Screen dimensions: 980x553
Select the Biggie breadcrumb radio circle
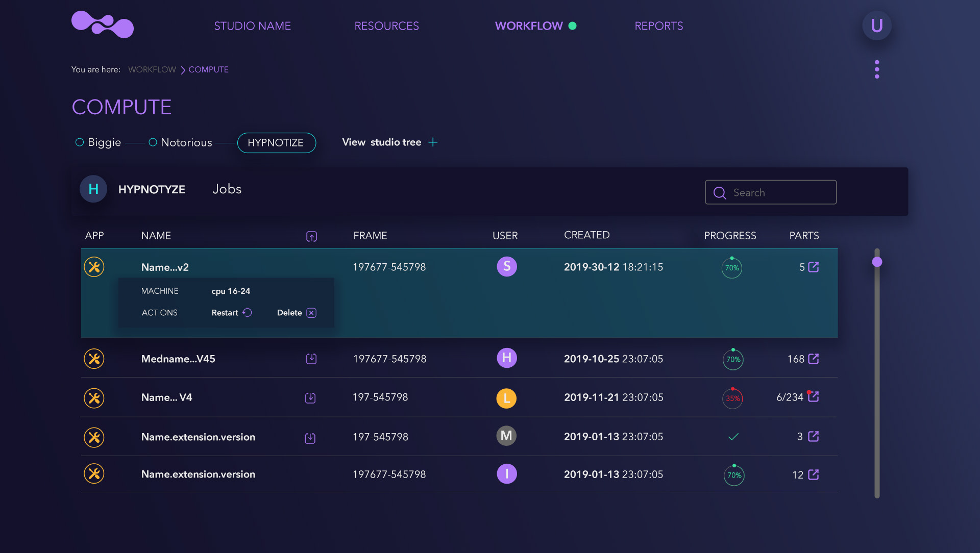pos(80,142)
